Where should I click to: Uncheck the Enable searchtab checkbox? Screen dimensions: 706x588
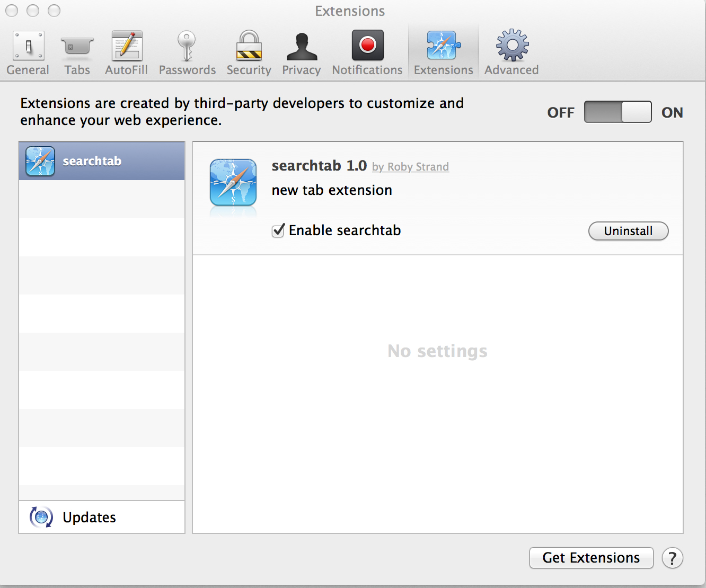point(278,231)
